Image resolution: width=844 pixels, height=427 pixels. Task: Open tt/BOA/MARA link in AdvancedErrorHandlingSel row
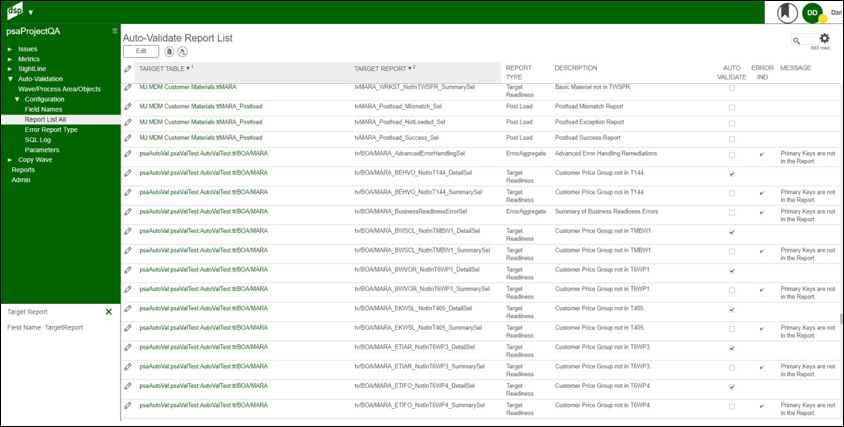[203, 153]
